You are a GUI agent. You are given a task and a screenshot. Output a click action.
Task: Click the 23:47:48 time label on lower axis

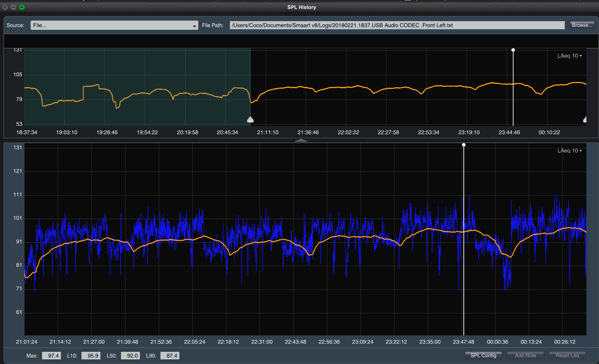[x=463, y=342]
